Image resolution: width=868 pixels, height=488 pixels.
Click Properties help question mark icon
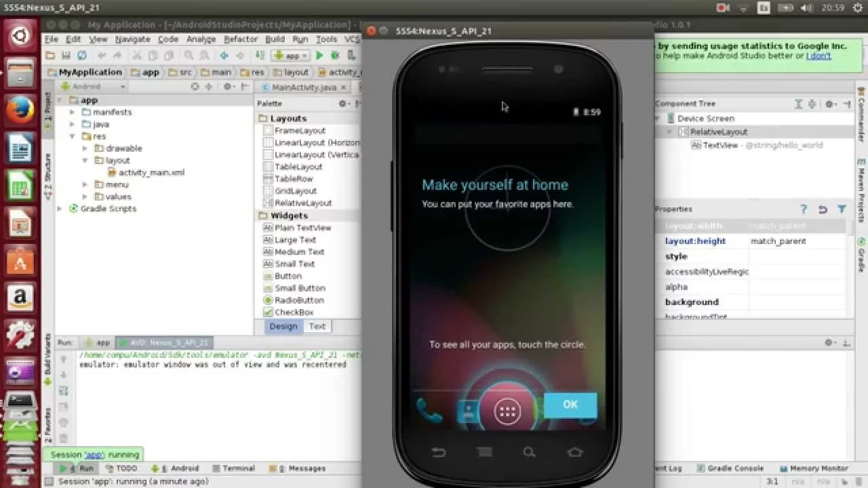804,209
